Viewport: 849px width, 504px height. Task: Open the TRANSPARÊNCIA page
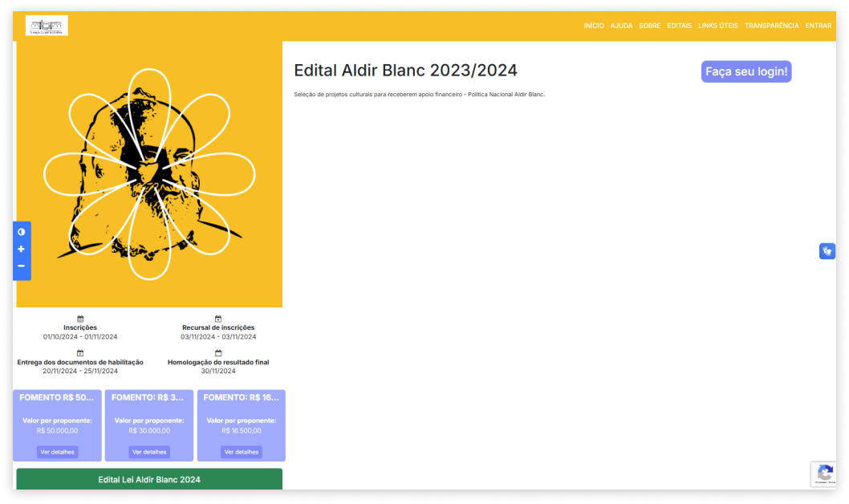click(x=771, y=26)
